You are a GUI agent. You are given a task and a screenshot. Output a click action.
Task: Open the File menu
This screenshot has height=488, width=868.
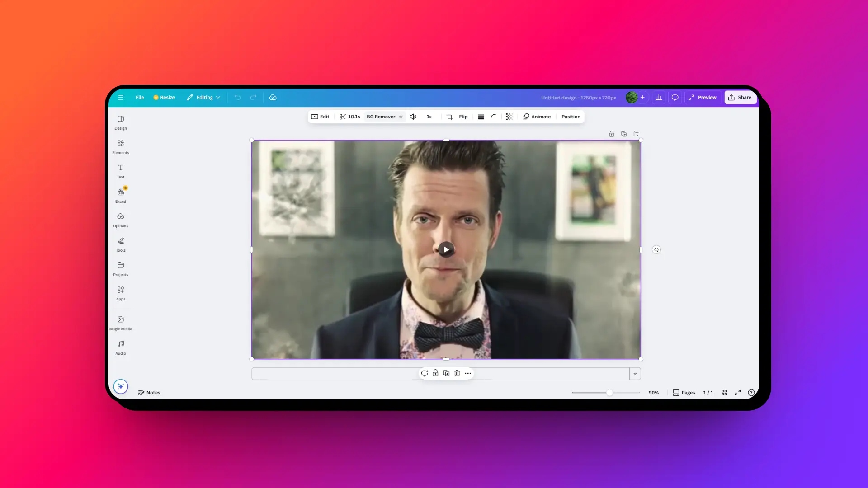click(x=140, y=97)
